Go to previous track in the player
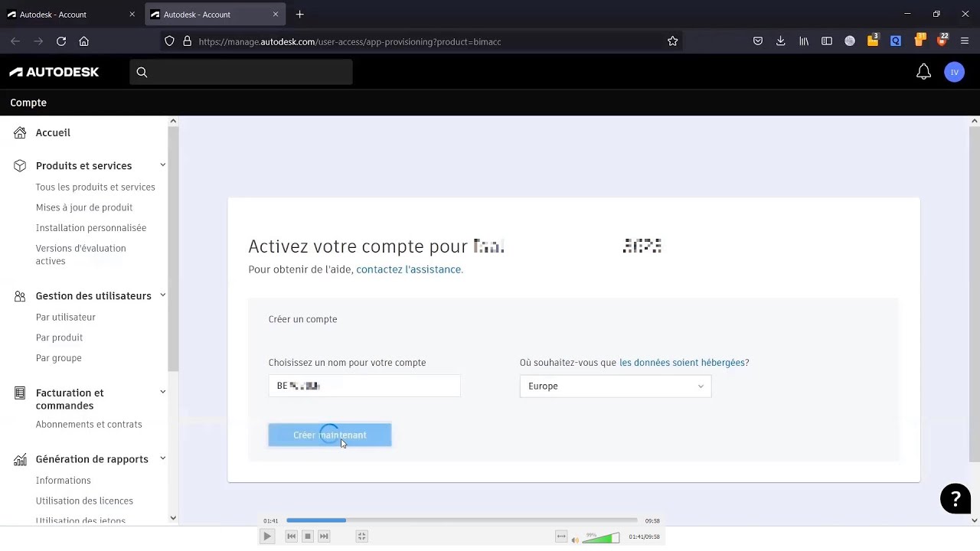Image resolution: width=980 pixels, height=551 pixels. (291, 536)
